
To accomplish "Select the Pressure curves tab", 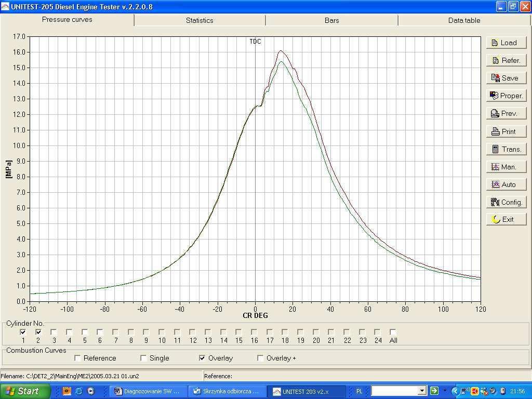I will coord(67,20).
